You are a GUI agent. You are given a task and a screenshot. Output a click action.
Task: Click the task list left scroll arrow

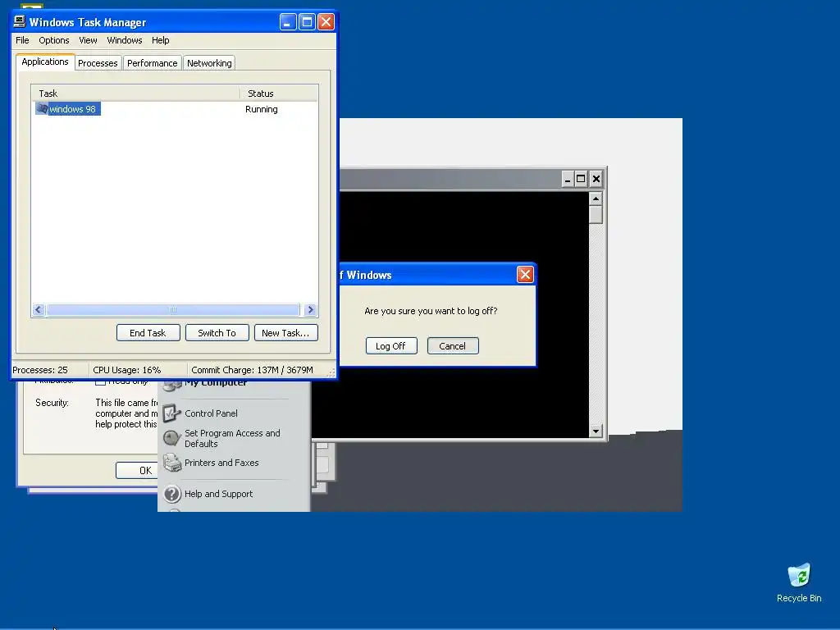tap(39, 309)
